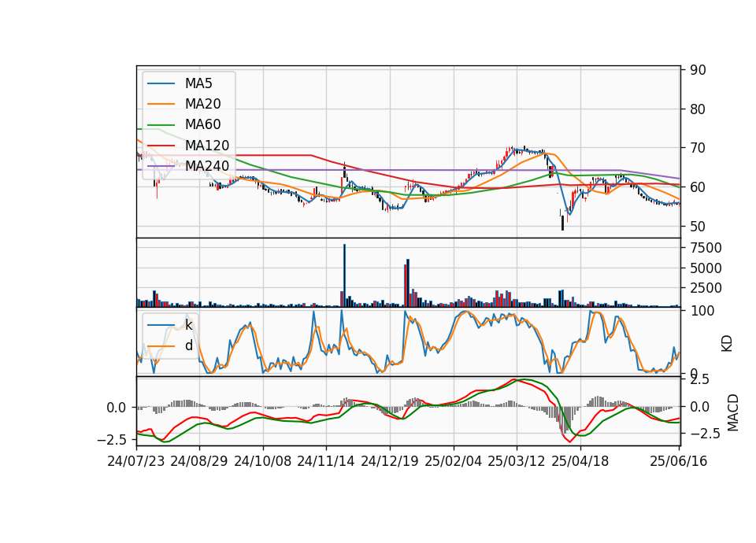Click the 25/03/12 date axis label
This screenshot has width=756, height=543.
(517, 461)
